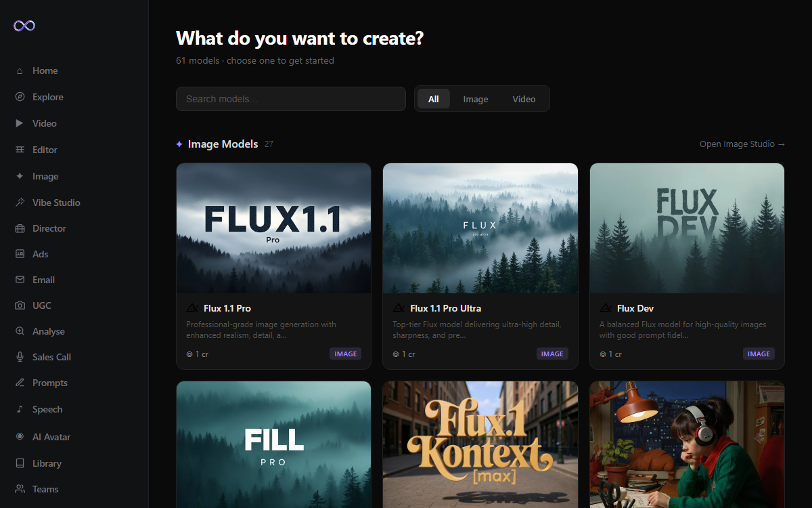812x508 pixels.
Task: Click the Image sparkle icon in the sidebar
Action: tap(20, 176)
